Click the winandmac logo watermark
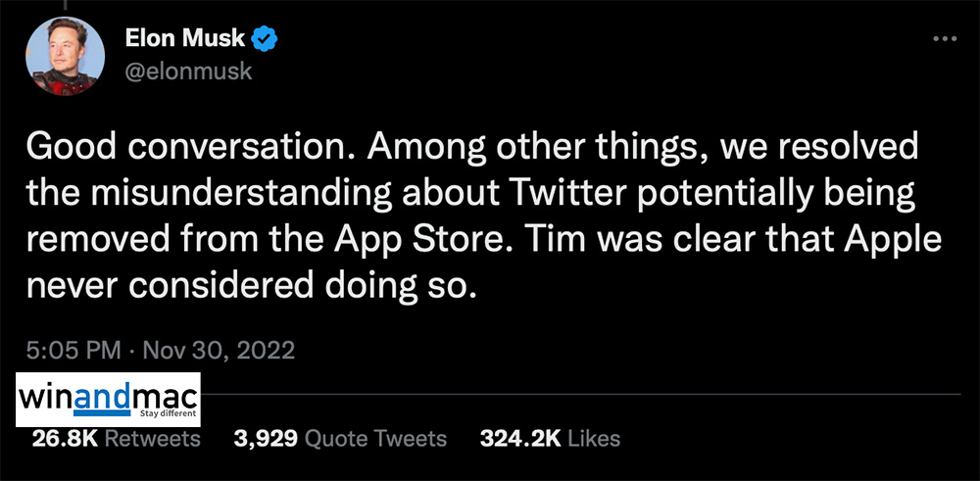 [x=109, y=399]
